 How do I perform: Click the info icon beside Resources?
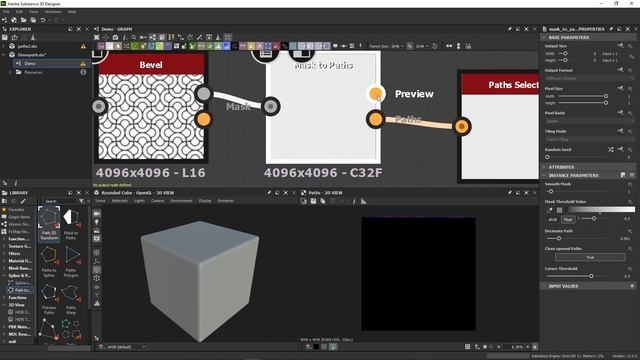click(83, 72)
